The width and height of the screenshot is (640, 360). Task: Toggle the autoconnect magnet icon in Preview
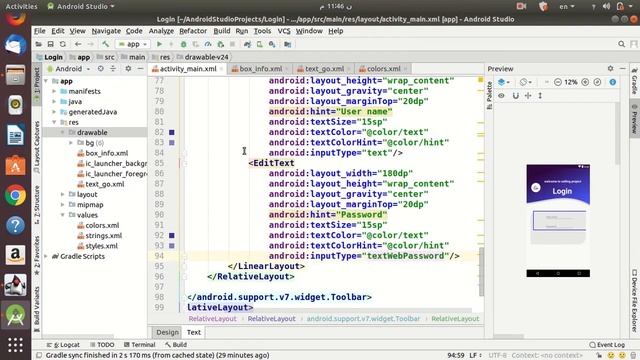pos(516,96)
